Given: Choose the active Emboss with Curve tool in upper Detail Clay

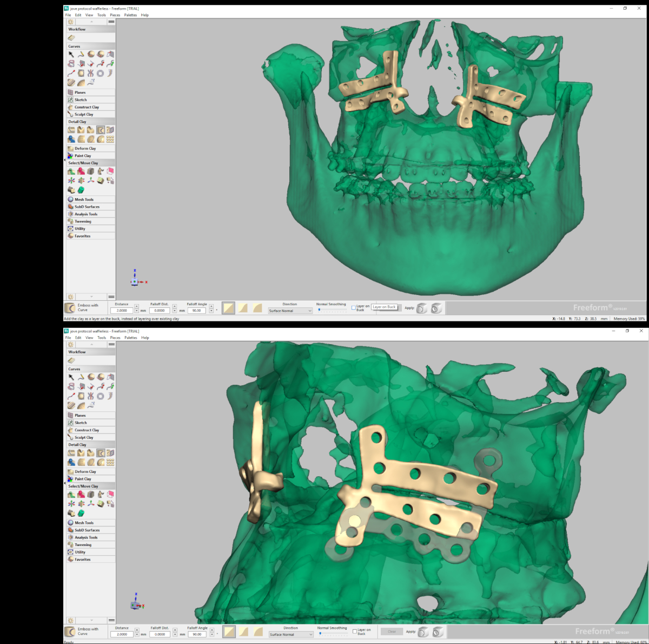Looking at the screenshot, I should 101,130.
